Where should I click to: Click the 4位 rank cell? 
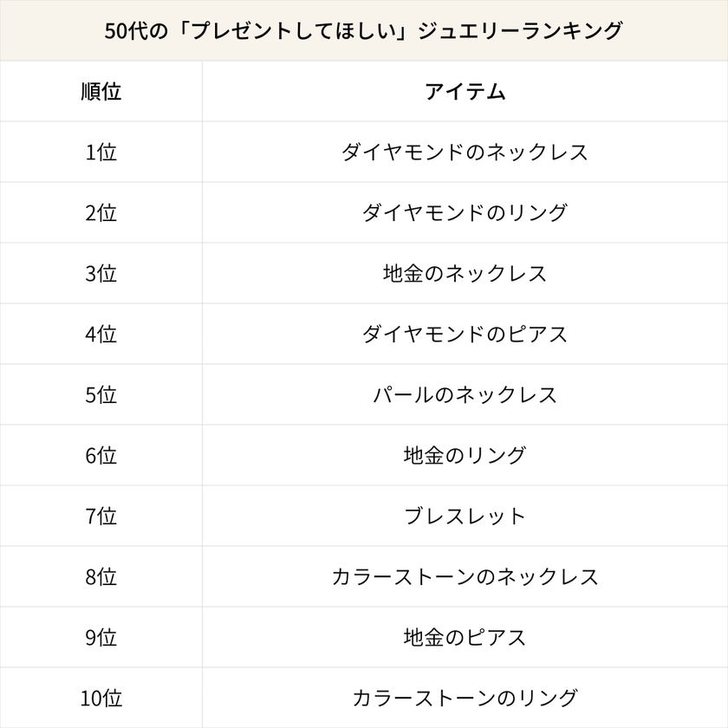click(x=101, y=335)
